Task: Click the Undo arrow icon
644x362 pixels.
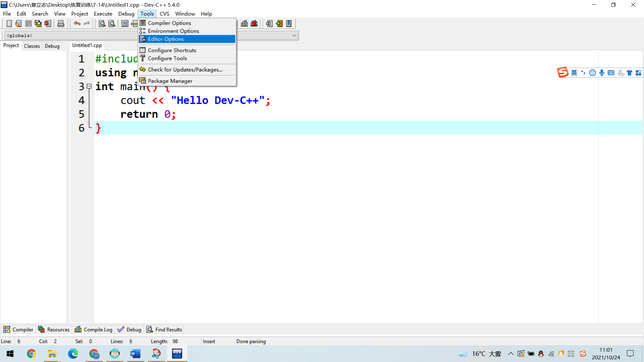Action: click(x=76, y=23)
